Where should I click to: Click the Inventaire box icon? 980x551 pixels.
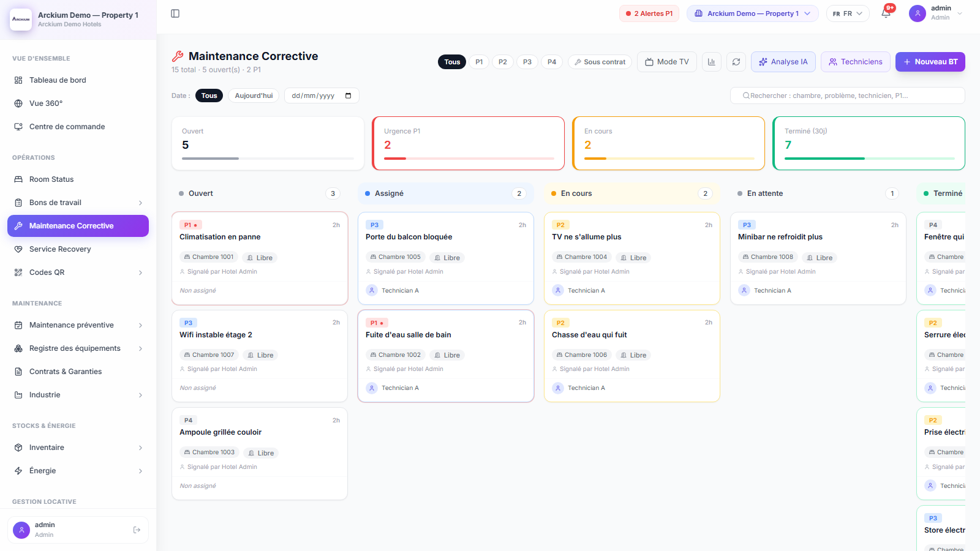[18, 448]
